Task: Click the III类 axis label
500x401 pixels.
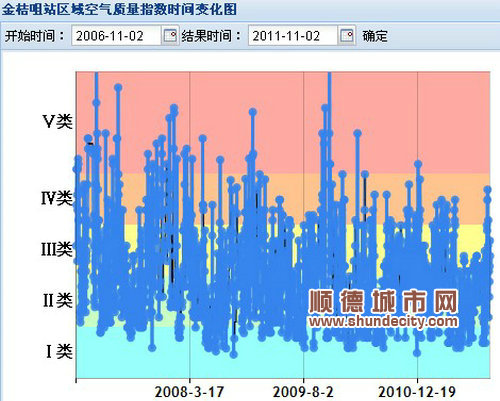Action: (x=57, y=249)
